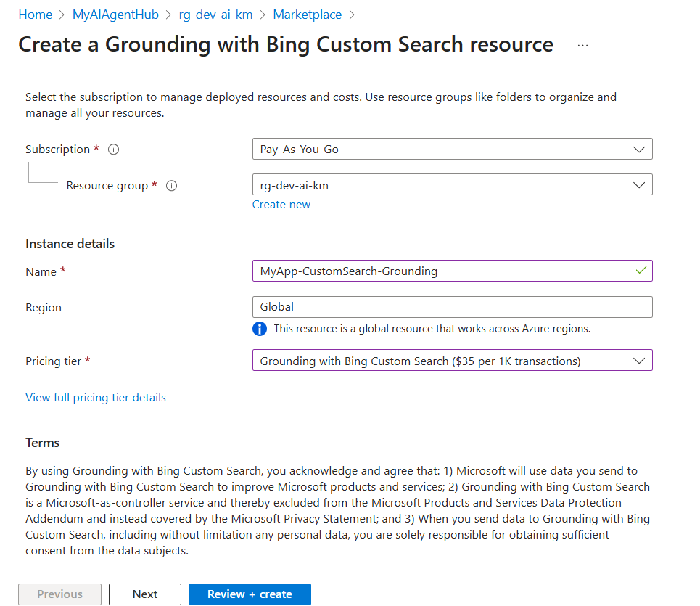Return to Marketplace via breadcrumb
This screenshot has height=606, width=700.
(x=307, y=15)
